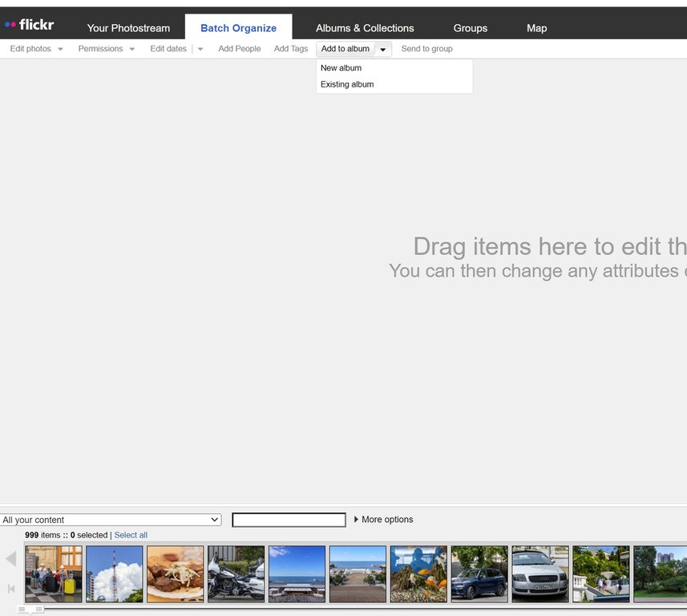Choose New album from the menu
This screenshot has height=616, width=687.
pos(341,68)
